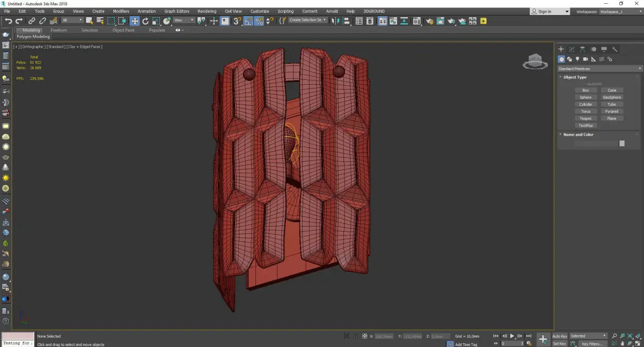Screen dimensions: 644x347
Task: Toggle the Selection Lock icon
Action: pyautogui.click(x=355, y=336)
